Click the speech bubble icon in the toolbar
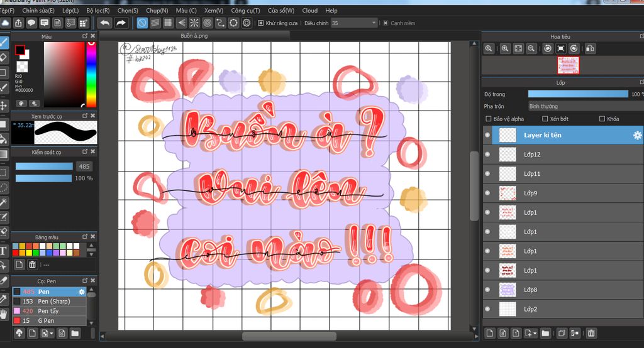This screenshot has height=348, width=644. click(31, 23)
